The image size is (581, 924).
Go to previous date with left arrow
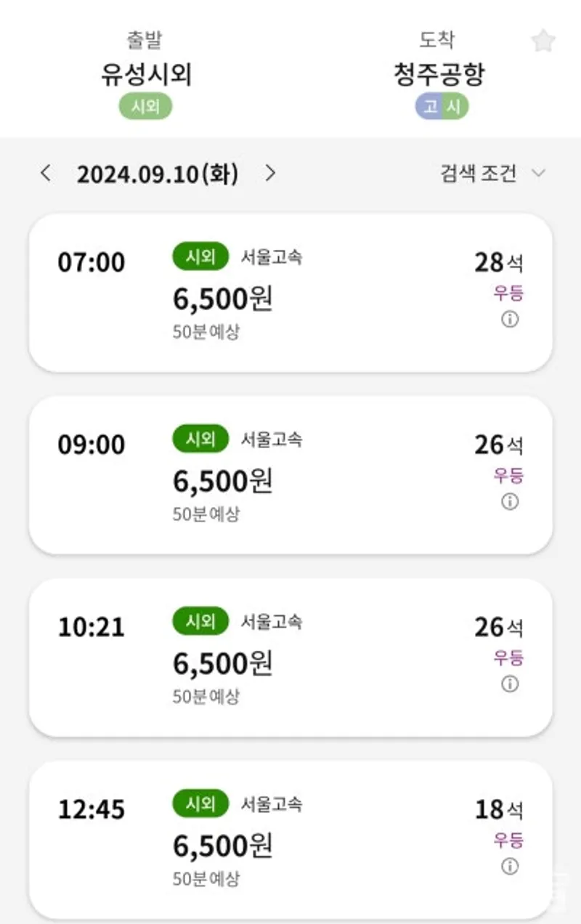(x=46, y=173)
